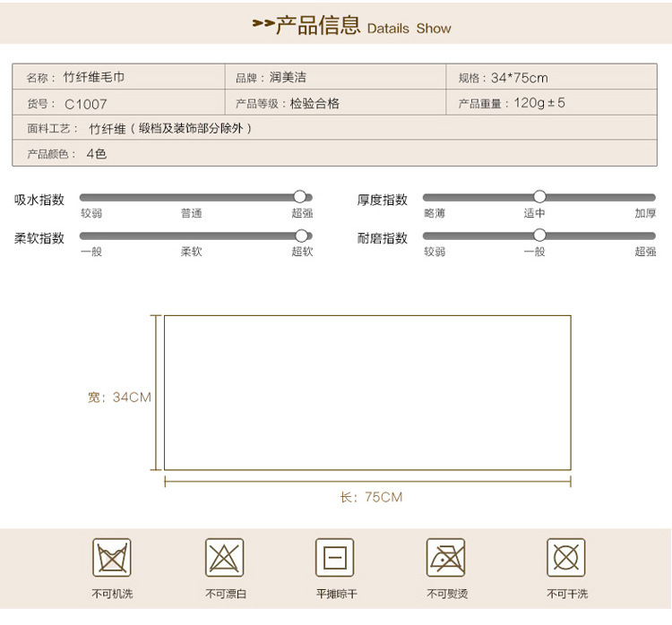Click the do-not-machine-wash icon

tap(112, 557)
